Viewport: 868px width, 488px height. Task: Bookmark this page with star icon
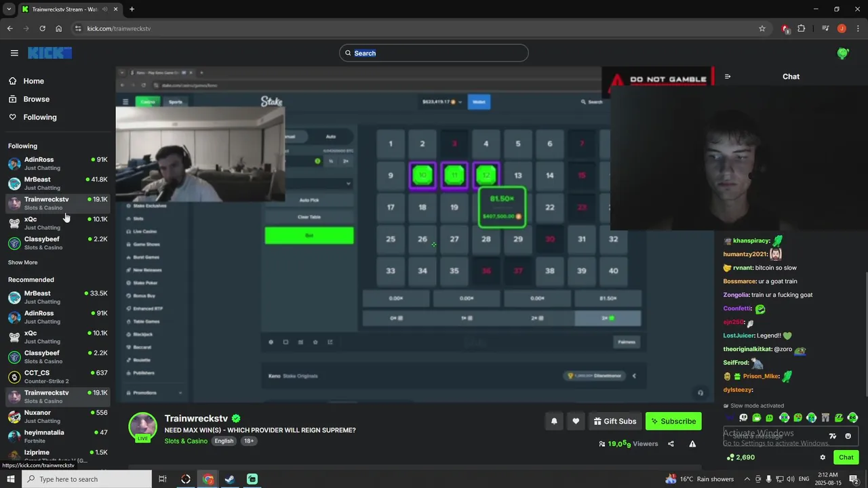click(x=762, y=28)
